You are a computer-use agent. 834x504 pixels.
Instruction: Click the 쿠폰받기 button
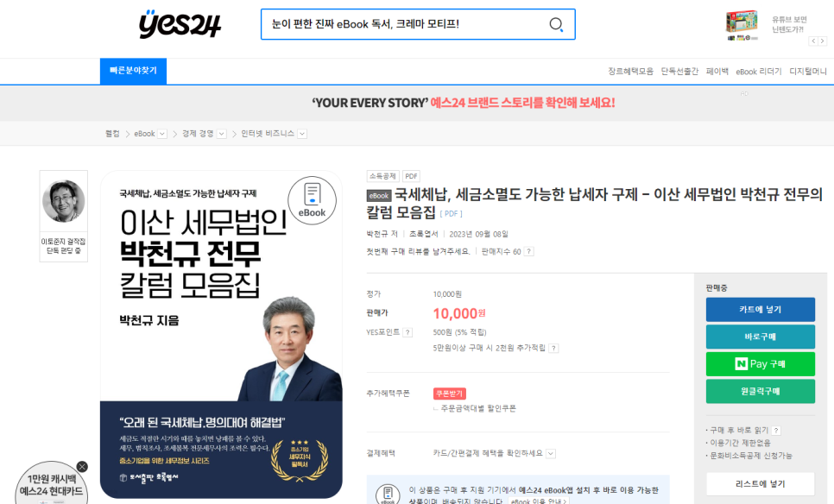pyautogui.click(x=450, y=394)
